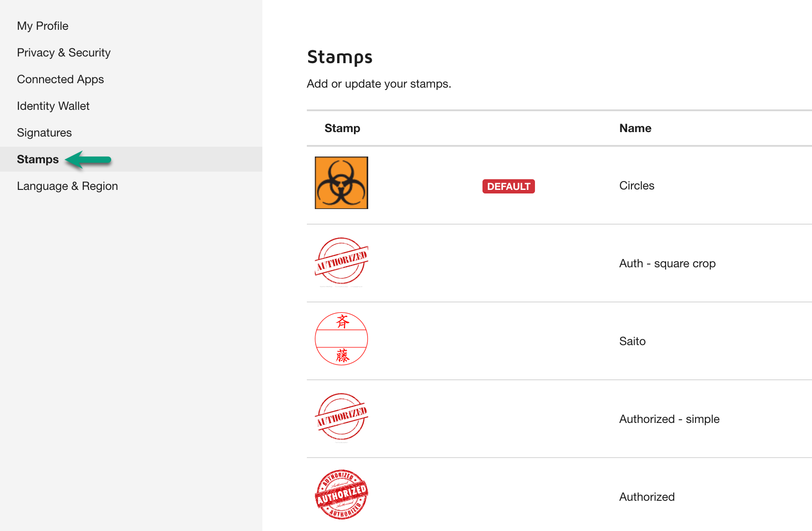Click the Auth - square crop stamp image
Image resolution: width=812 pixels, height=531 pixels.
pos(341,262)
